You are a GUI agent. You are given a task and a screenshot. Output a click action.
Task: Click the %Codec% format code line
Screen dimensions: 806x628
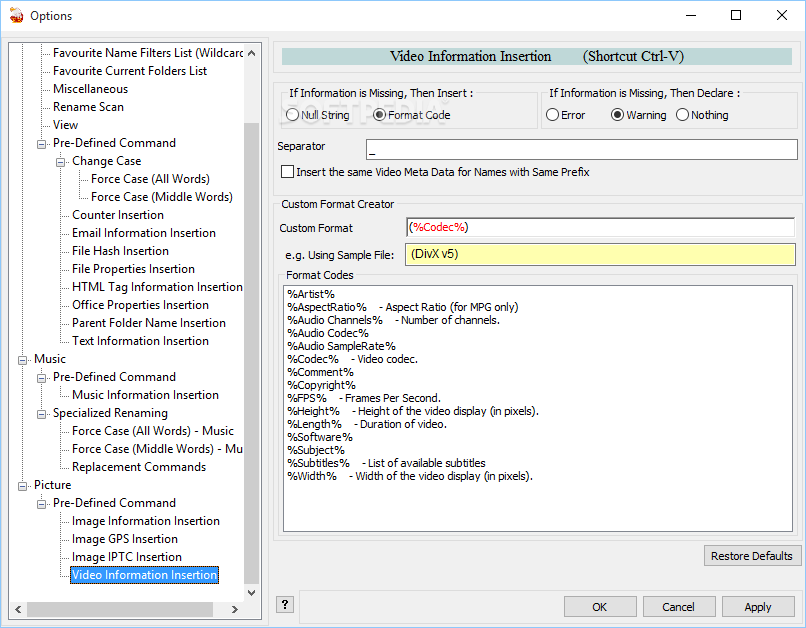coord(353,359)
